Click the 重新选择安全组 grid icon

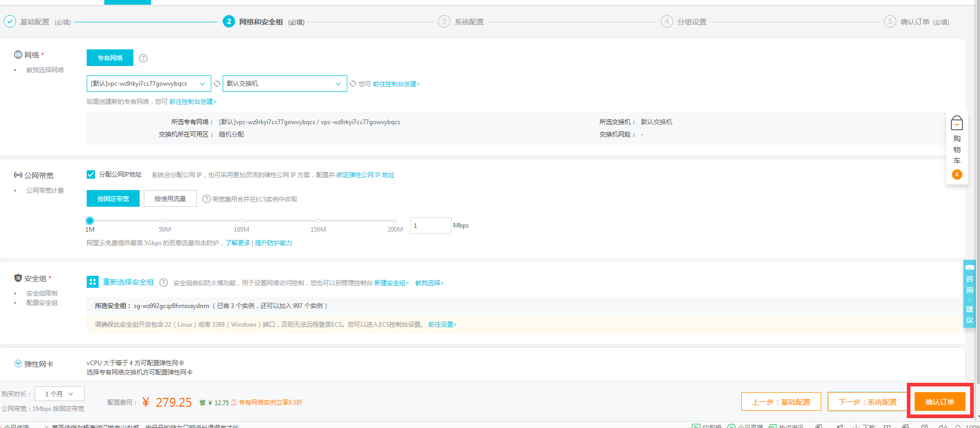92,282
